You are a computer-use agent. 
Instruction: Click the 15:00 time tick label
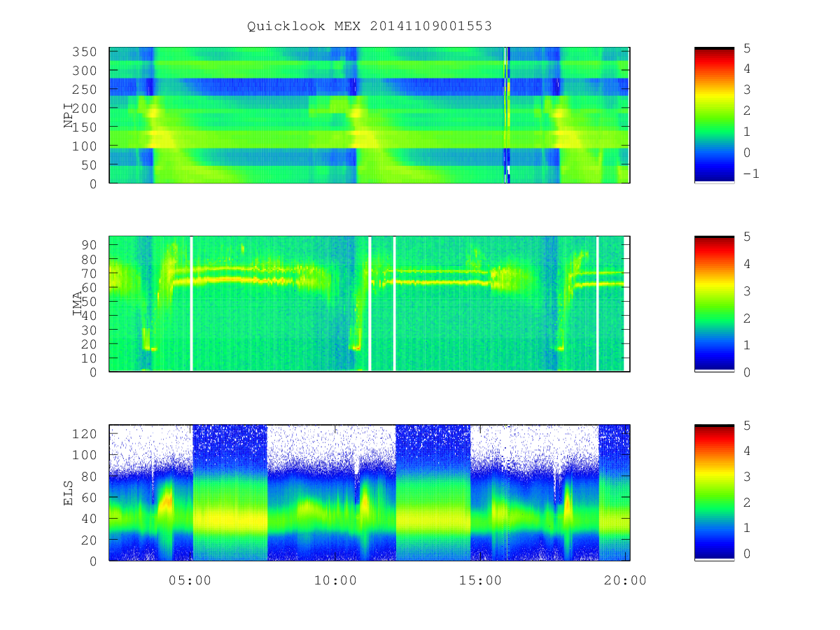479,580
